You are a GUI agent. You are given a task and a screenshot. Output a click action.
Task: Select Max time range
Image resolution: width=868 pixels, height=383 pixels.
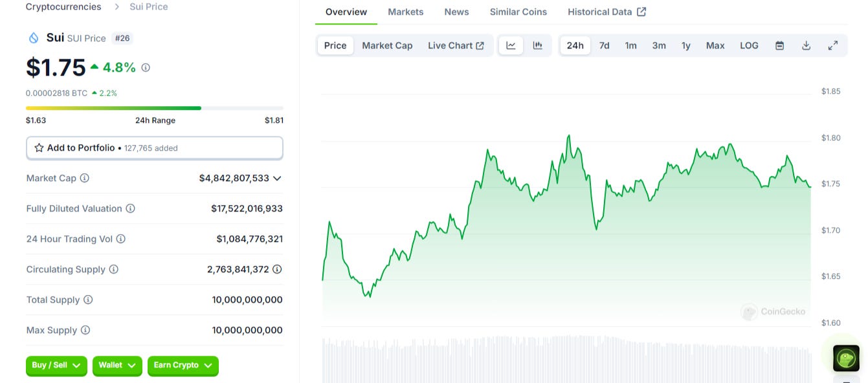click(715, 45)
